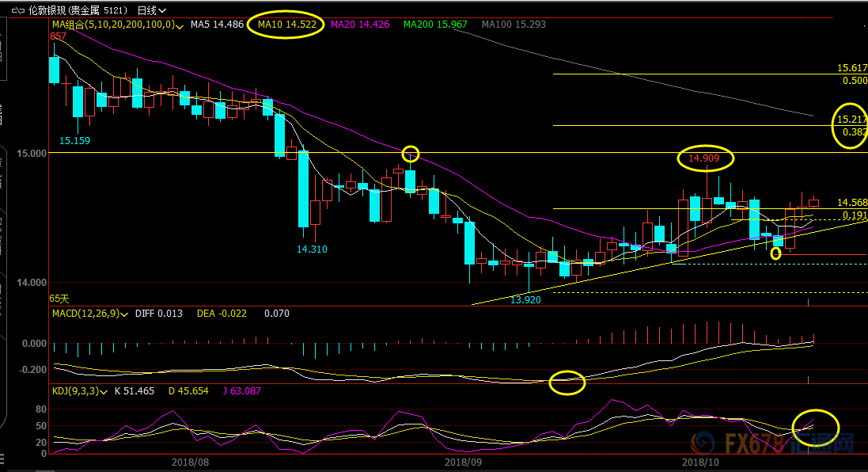Click the circled MA10 14.522 label
This screenshot has height=472, width=868.
(285, 25)
